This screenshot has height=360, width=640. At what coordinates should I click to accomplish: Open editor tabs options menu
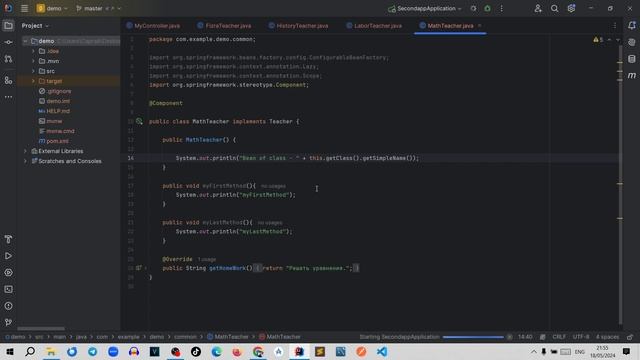coord(615,26)
